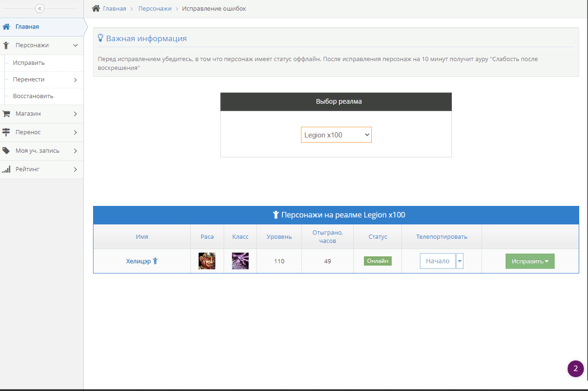Screen dimensions: 588x391
Task: Click the bar chart icon for Рейтинг
Action: pos(6,169)
